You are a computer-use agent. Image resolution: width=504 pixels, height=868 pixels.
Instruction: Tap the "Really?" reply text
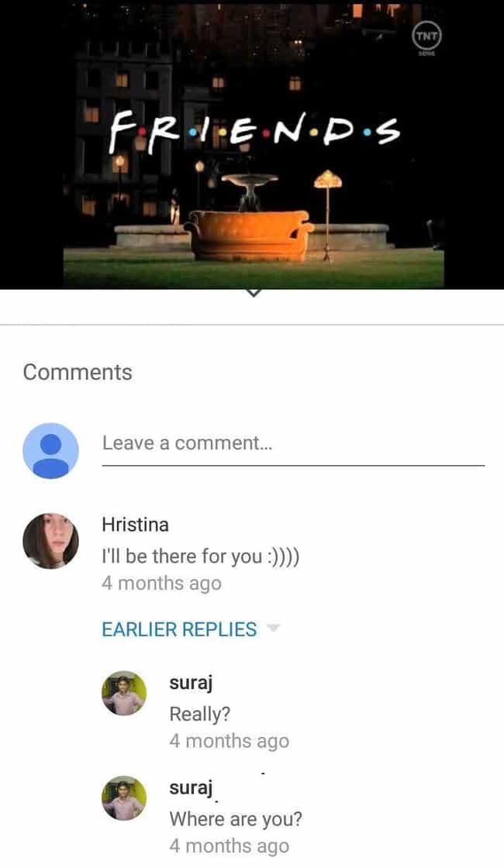pos(199,715)
